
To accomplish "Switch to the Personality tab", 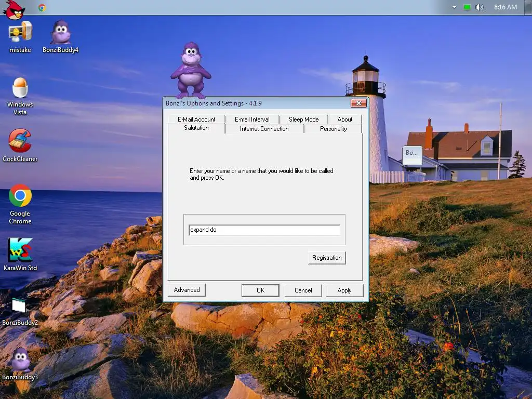I will point(333,129).
